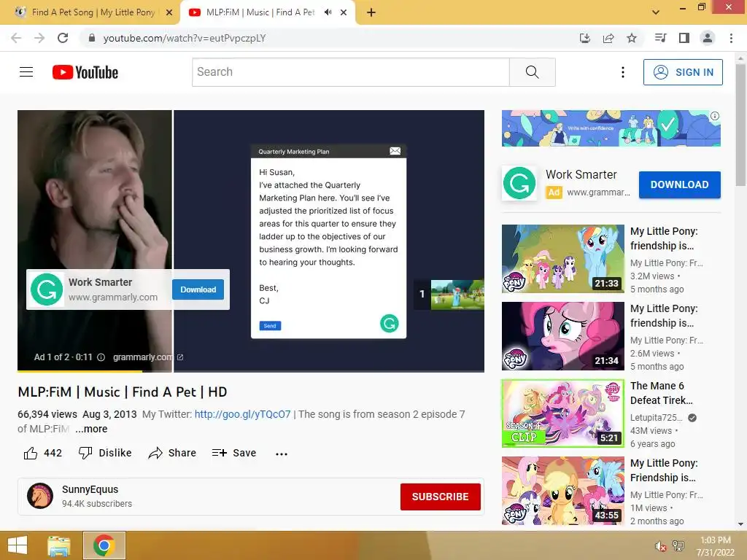Open ad info circle icon in player
This screenshot has height=560, width=747.
click(x=101, y=357)
